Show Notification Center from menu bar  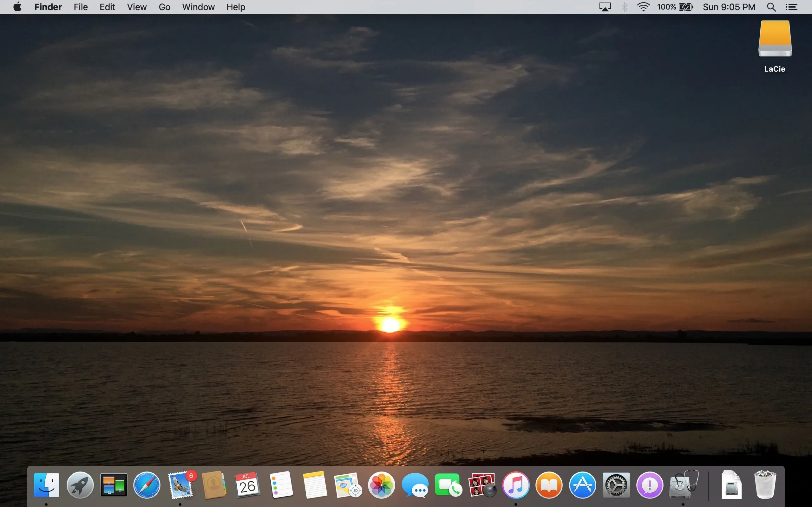coord(791,7)
